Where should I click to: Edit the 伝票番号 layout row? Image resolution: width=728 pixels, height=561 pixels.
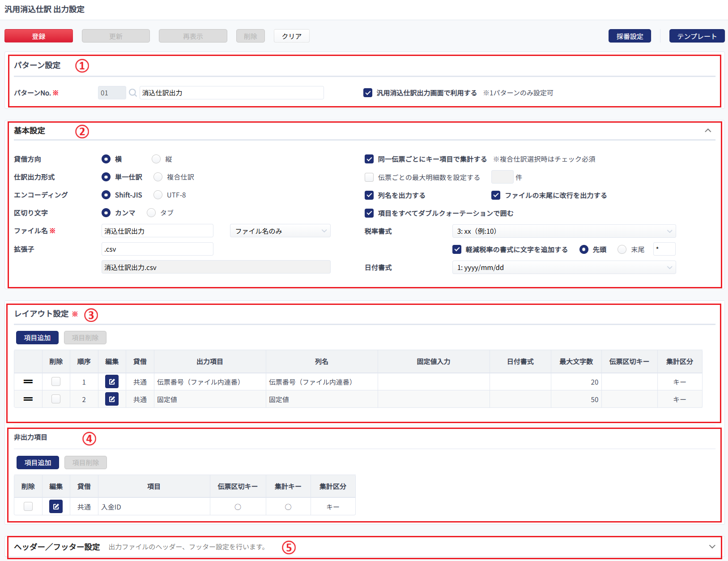point(112,382)
